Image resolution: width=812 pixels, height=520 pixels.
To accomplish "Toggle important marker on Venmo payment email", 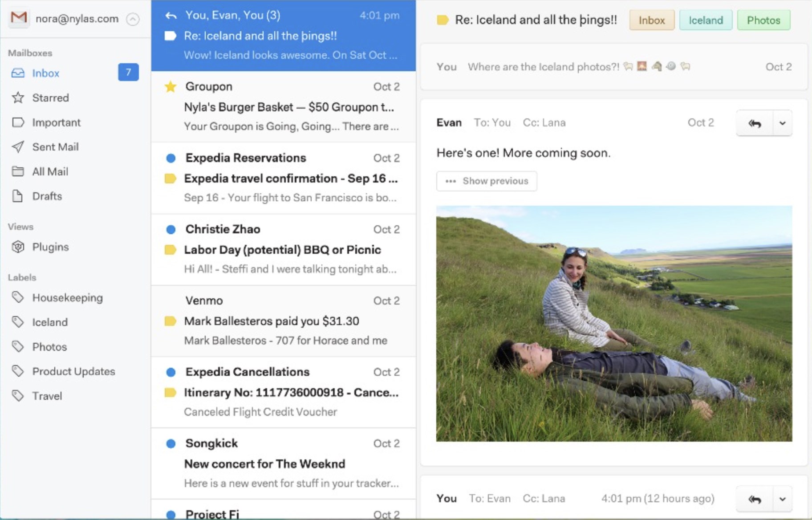I will 171,321.
